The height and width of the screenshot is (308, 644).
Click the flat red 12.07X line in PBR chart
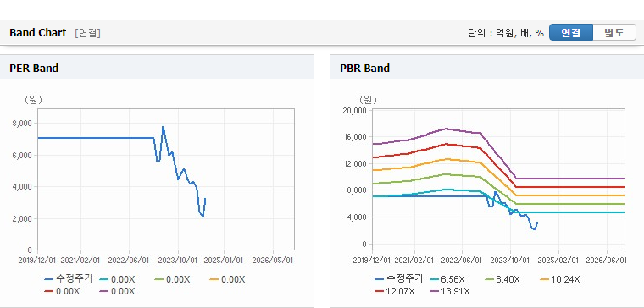tap(571, 187)
